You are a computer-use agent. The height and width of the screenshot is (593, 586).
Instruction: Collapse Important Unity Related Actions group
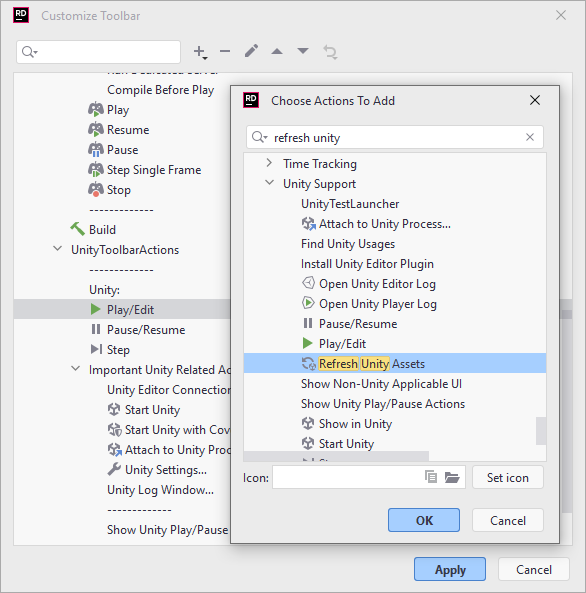coord(76,369)
